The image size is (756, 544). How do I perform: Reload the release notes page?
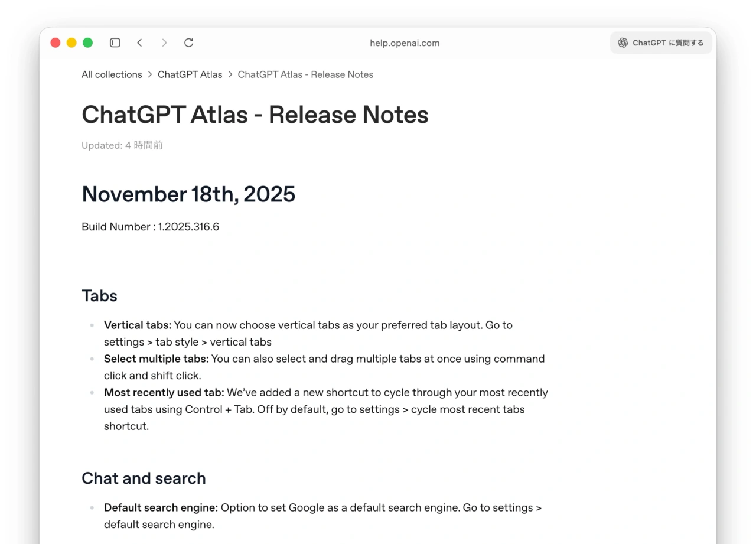coord(188,43)
